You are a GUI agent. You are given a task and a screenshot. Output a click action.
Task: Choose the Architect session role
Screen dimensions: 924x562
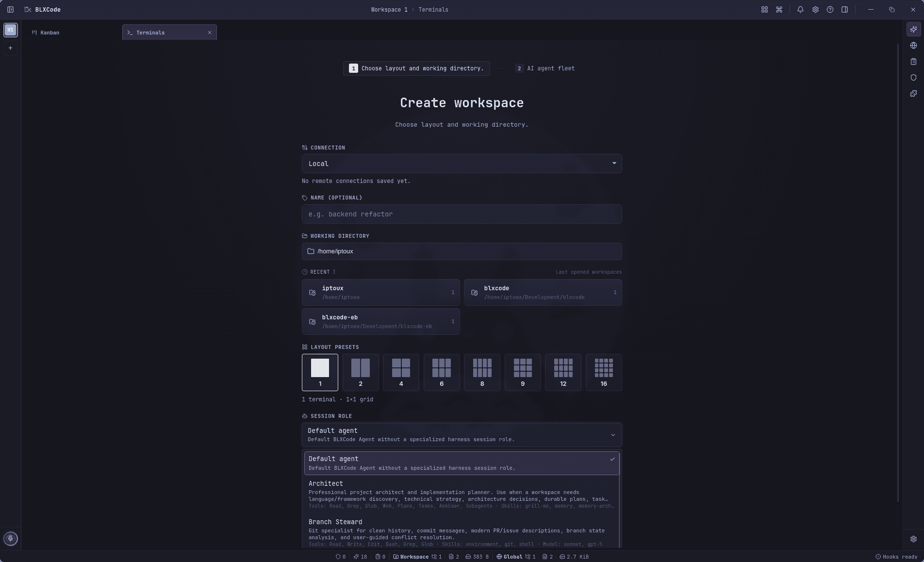click(462, 494)
